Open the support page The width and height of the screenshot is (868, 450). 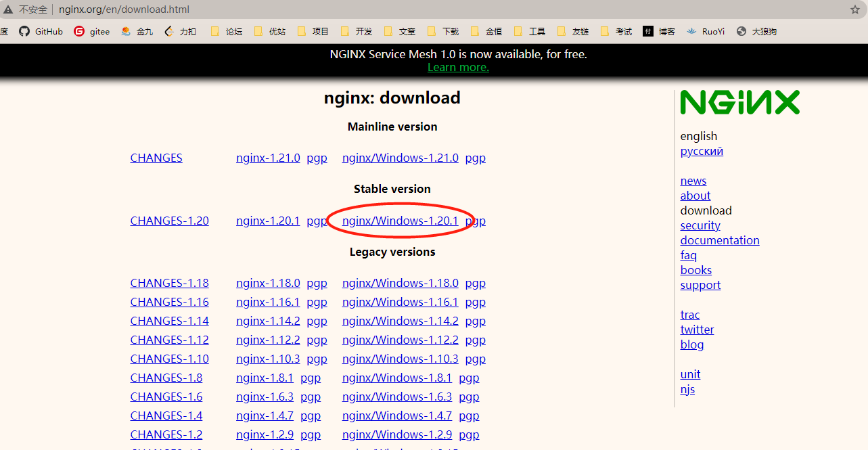tap(700, 285)
